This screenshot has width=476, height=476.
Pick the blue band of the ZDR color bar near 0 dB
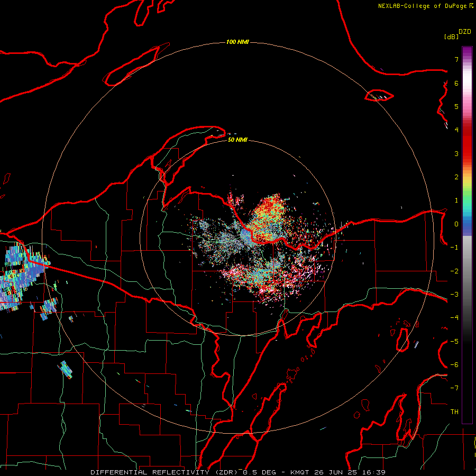(x=467, y=226)
